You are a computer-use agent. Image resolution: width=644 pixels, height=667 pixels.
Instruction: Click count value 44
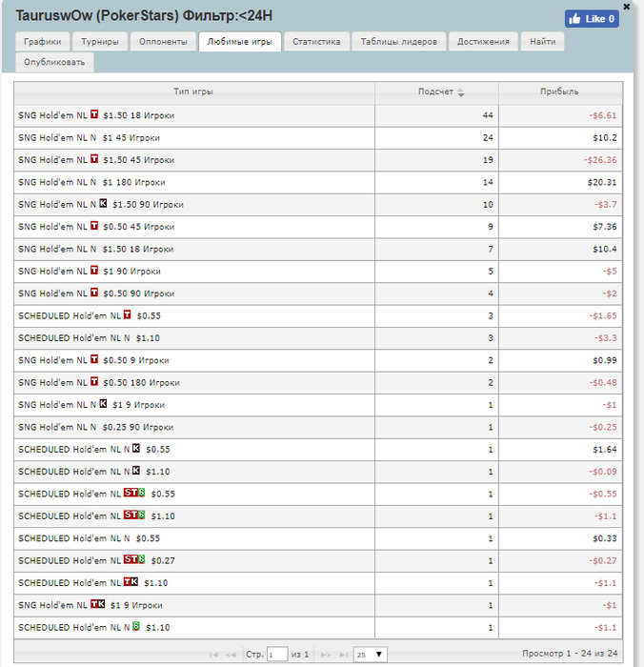click(x=488, y=115)
